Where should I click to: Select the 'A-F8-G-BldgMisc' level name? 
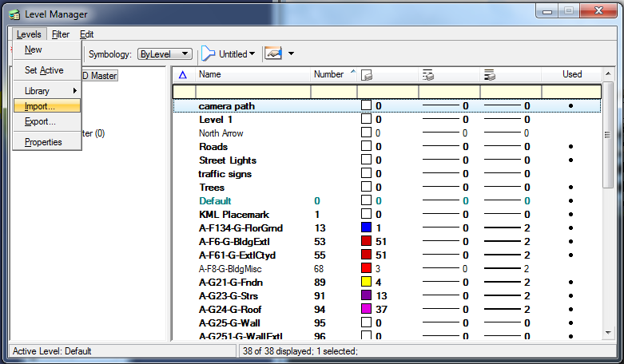230,269
